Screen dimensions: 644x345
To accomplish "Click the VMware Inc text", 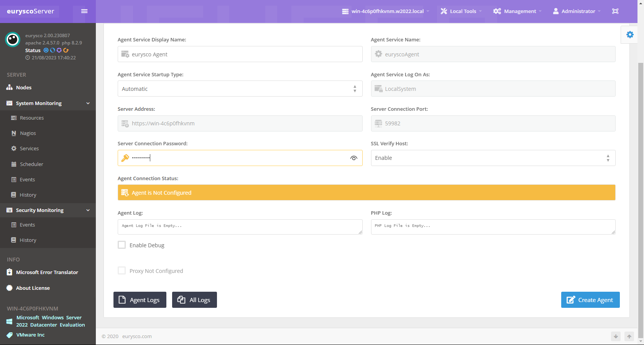I will [30, 335].
